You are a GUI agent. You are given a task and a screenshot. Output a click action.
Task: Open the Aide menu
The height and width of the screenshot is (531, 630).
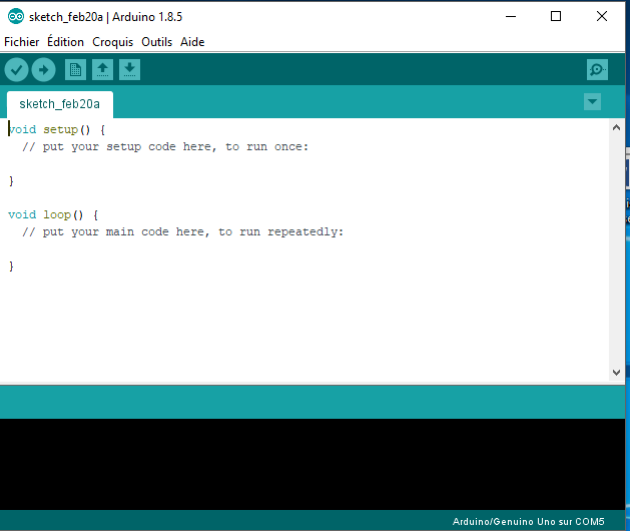[x=192, y=42]
